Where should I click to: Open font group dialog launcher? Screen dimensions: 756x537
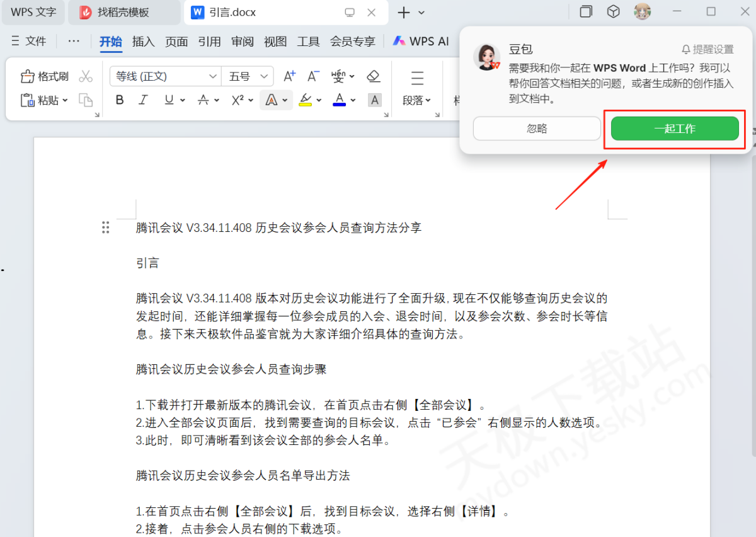(387, 115)
